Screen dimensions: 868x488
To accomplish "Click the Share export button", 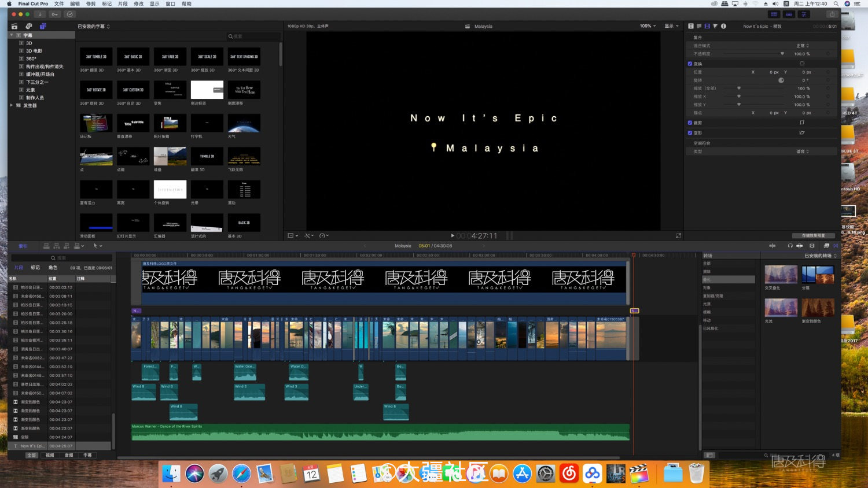I will click(832, 14).
